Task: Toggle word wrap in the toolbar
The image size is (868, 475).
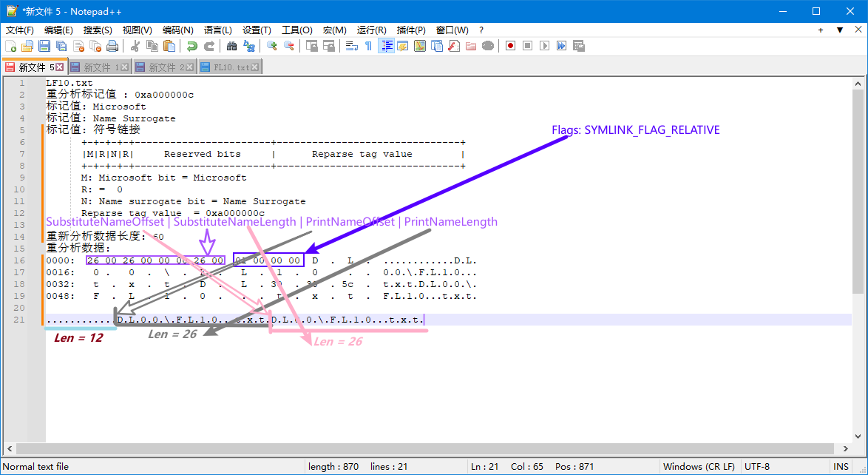Action: click(351, 46)
